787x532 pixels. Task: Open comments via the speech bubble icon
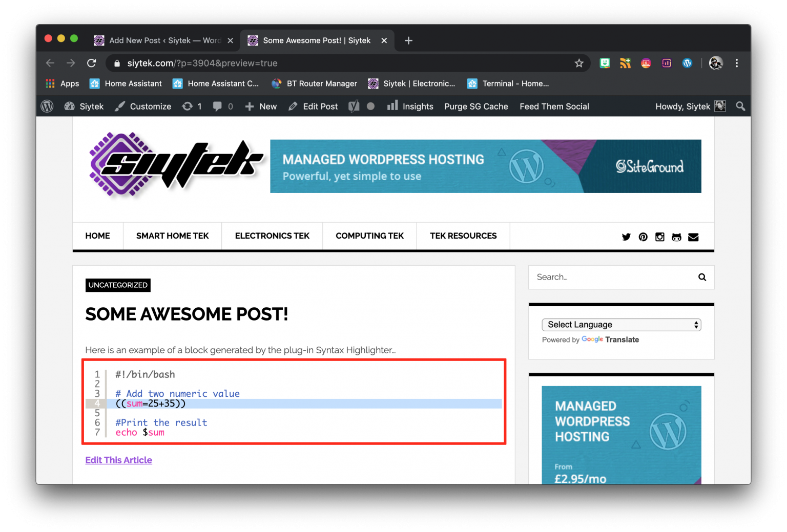(217, 106)
